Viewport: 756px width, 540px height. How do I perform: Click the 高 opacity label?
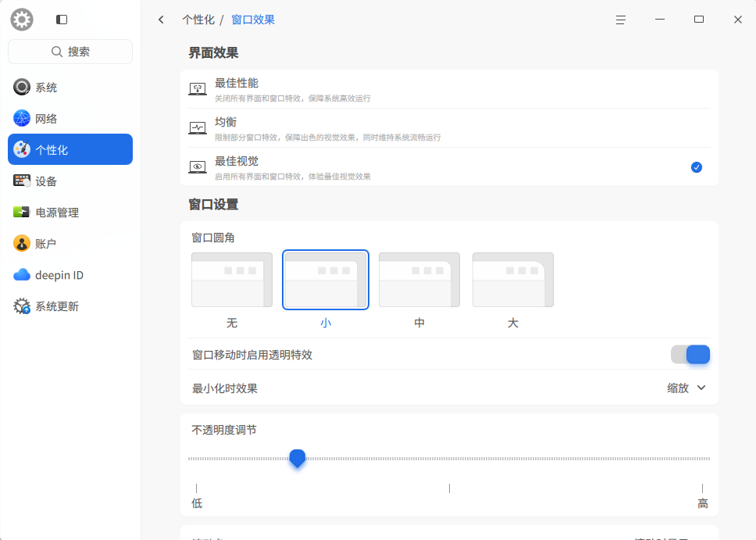click(x=702, y=503)
